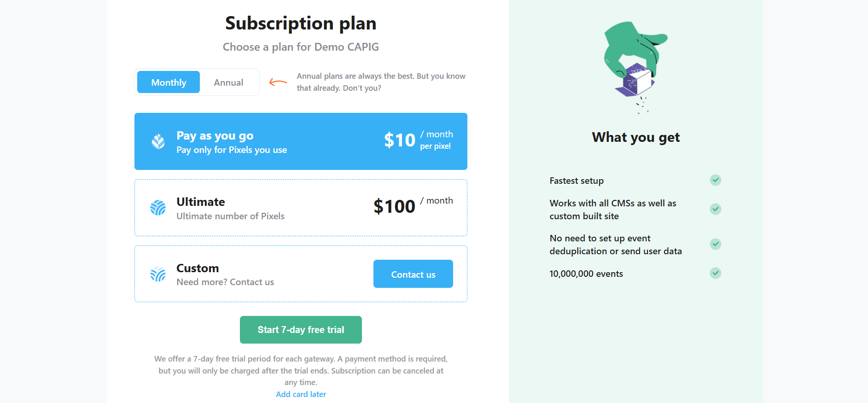The image size is (868, 403).
Task: Click the checkmark beside event deduplication item
Action: tap(715, 244)
